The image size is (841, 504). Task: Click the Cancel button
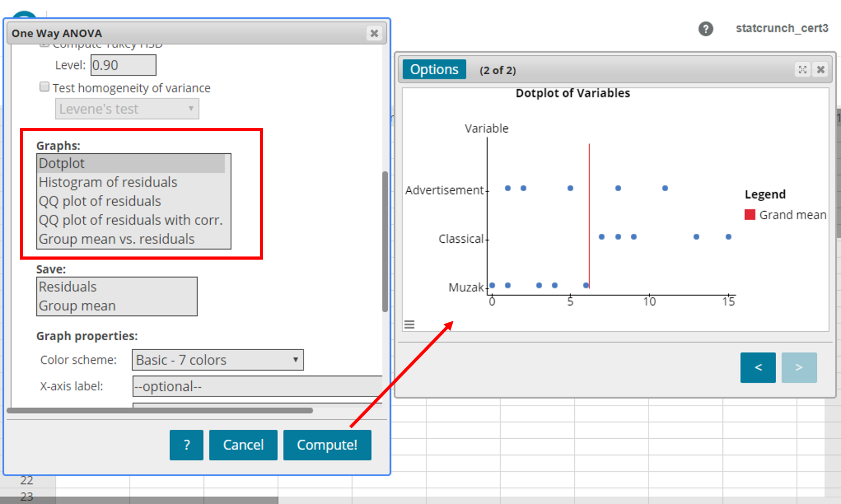(x=243, y=445)
